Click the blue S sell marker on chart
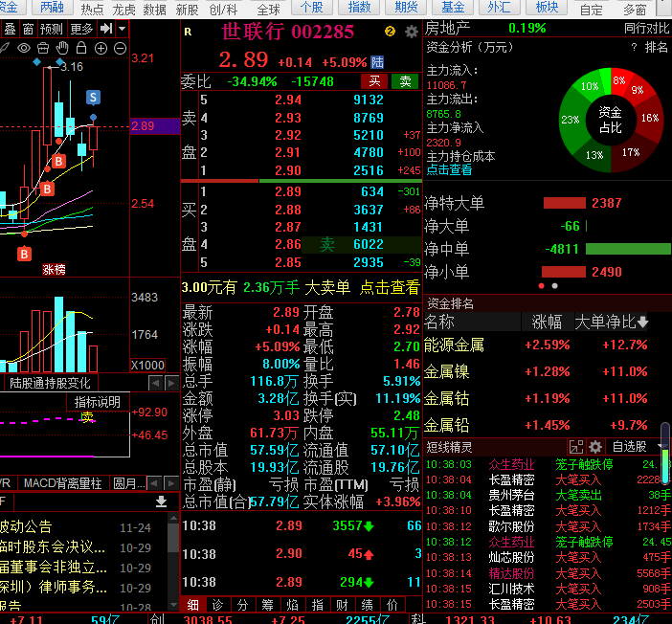Viewport: 672px width, 624px height. (x=93, y=98)
